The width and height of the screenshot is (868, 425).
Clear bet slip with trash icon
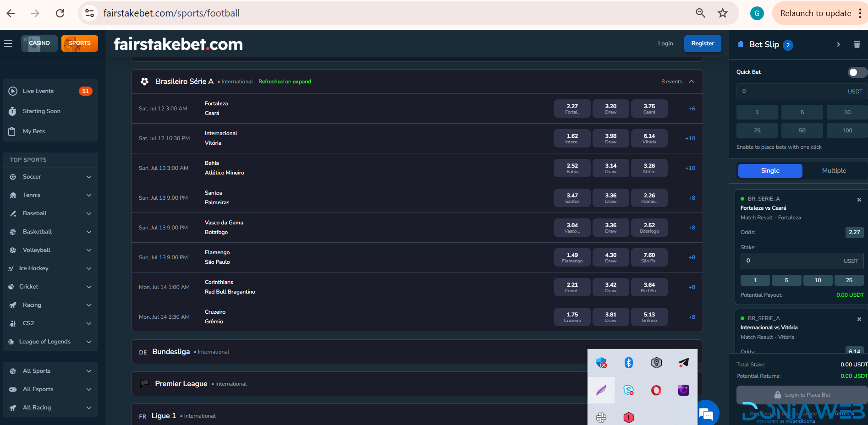[x=857, y=44]
